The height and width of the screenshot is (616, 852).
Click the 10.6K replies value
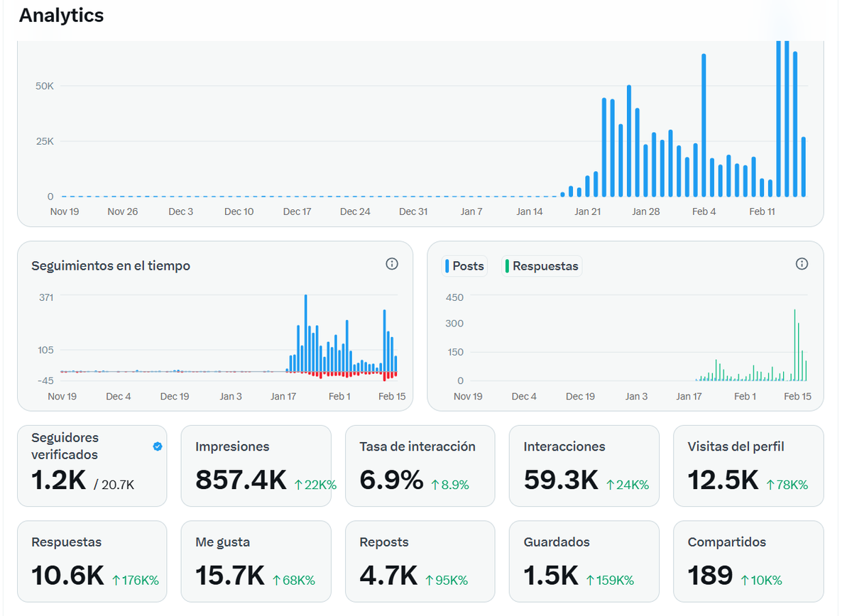(x=68, y=576)
